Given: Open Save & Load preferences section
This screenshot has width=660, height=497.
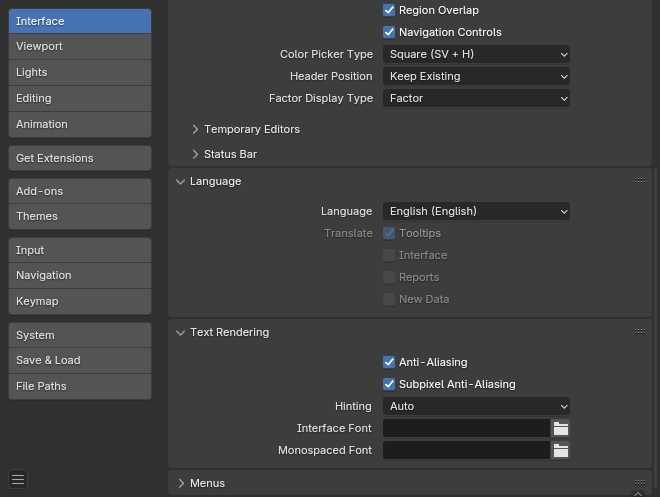Looking at the screenshot, I should [x=80, y=360].
